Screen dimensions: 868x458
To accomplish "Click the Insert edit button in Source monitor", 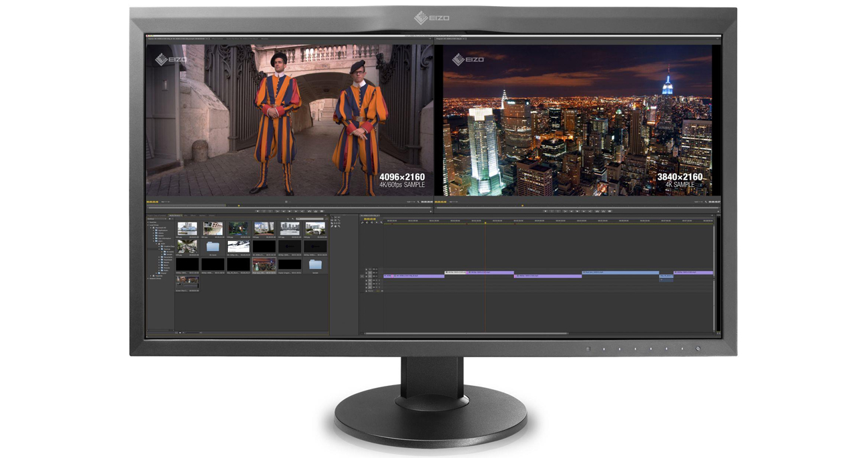I will pos(309,211).
